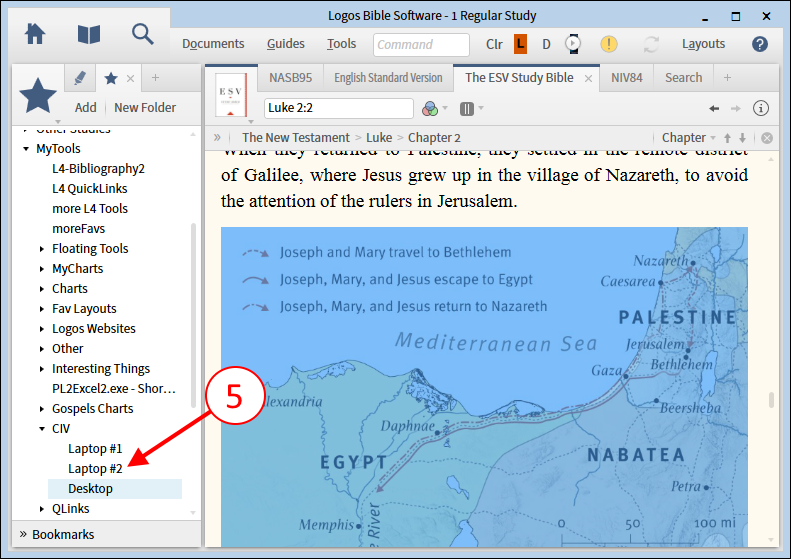Expand the Logos Websites folder
The width and height of the screenshot is (791, 559).
coord(42,329)
